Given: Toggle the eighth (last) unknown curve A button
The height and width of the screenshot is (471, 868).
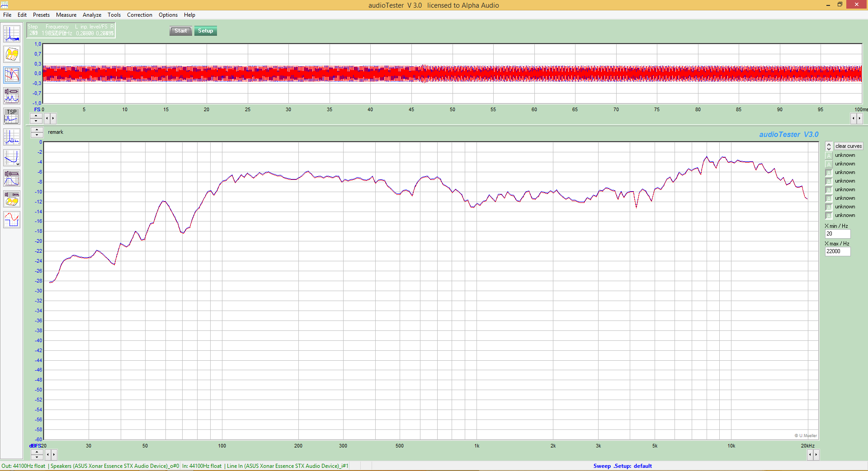Looking at the screenshot, I should tap(829, 216).
